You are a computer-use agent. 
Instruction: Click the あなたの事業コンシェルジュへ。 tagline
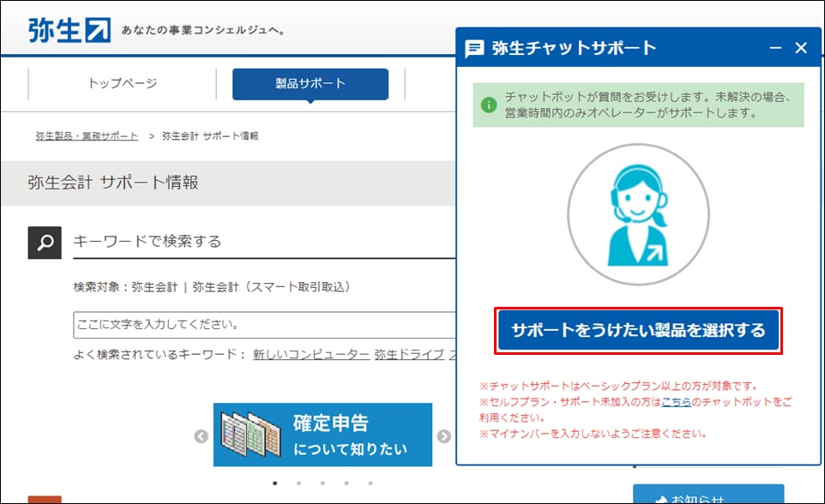(x=203, y=31)
